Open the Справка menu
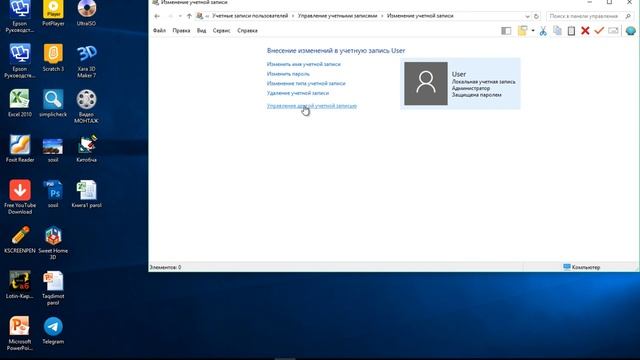This screenshot has height=360, width=640. (x=247, y=31)
